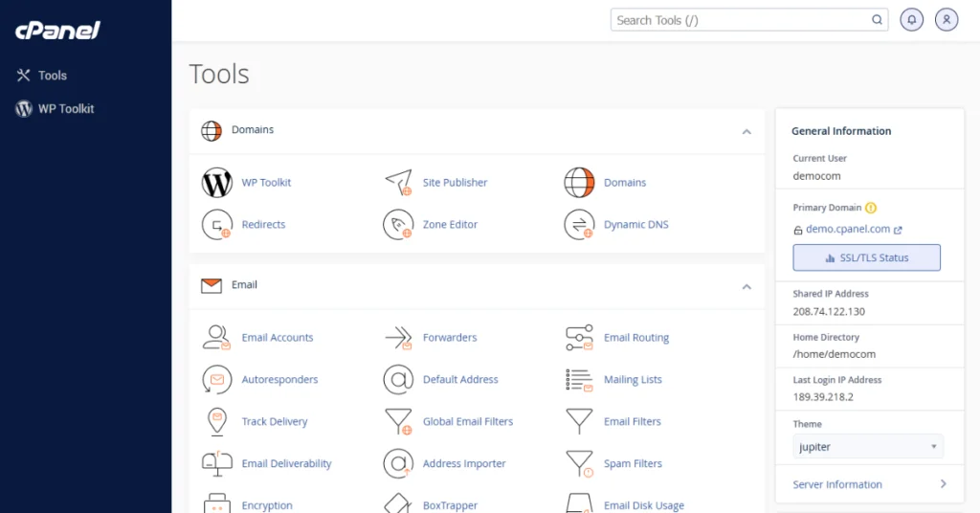Open the BoxTrapper link
The width and height of the screenshot is (980, 513).
450,505
